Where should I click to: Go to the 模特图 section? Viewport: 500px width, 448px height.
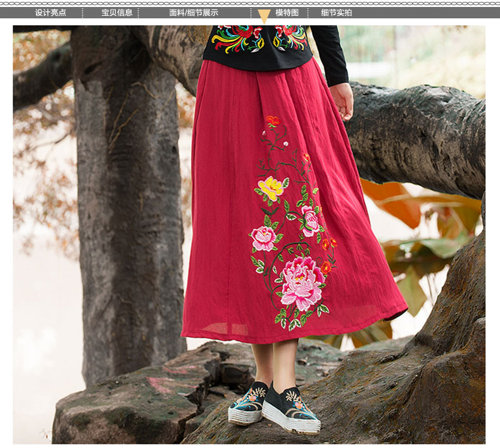287,13
